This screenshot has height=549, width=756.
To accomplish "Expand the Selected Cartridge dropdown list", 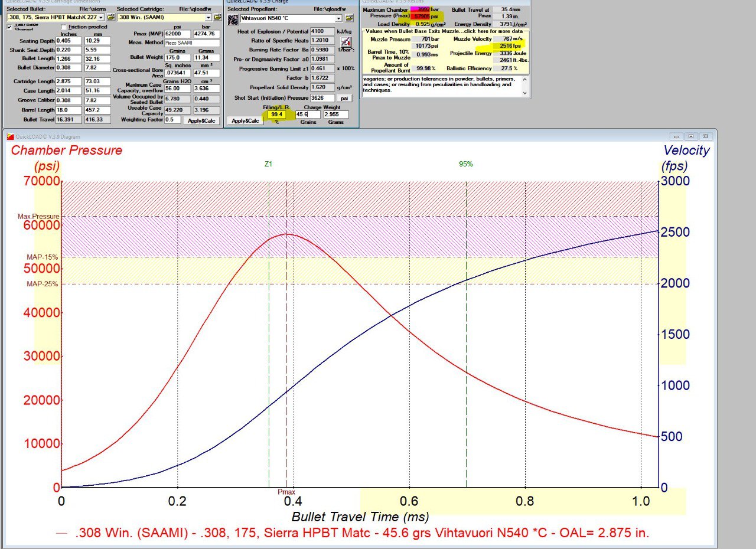I will tap(208, 18).
